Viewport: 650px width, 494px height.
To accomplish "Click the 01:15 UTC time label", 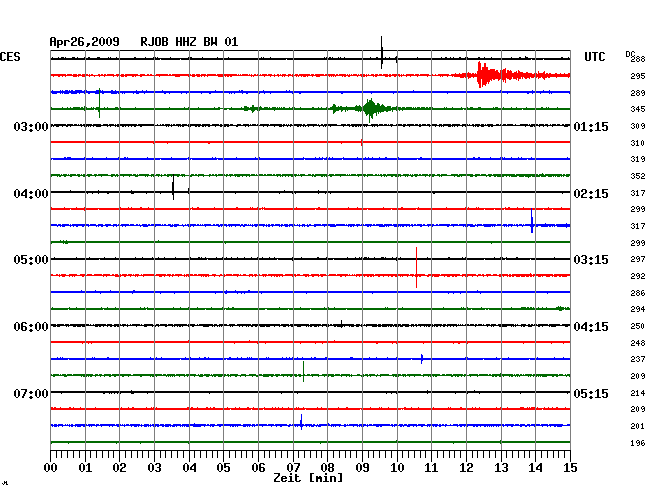I will (591, 127).
